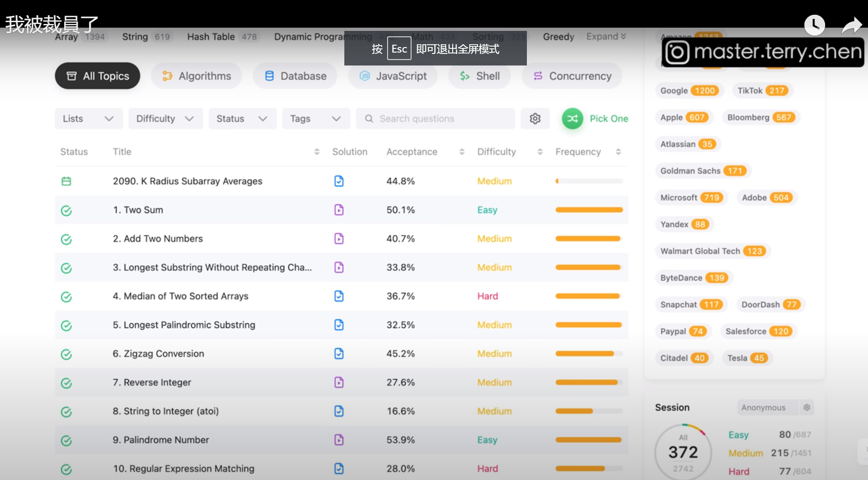The width and height of the screenshot is (868, 480).
Task: Open solution icon for K Radius Subarray Averages
Action: tap(339, 181)
